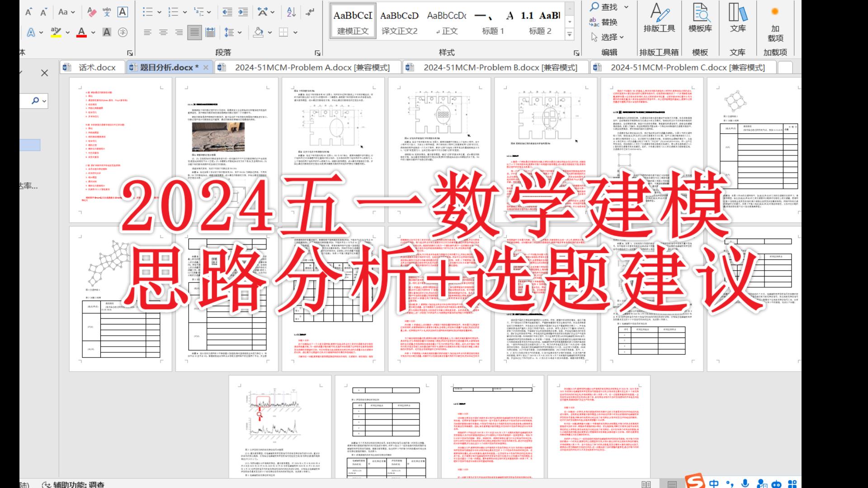The height and width of the screenshot is (488, 868).
Task: Apply distributed alignment icon
Action: click(210, 32)
